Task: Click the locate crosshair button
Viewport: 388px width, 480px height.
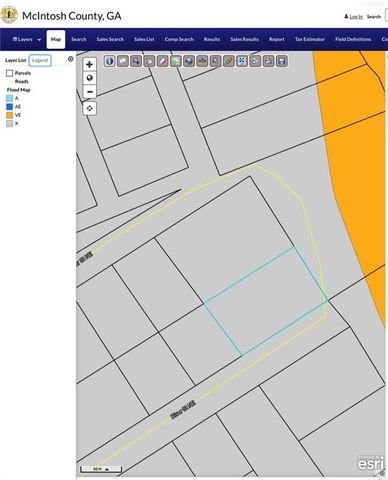Action: tap(89, 108)
